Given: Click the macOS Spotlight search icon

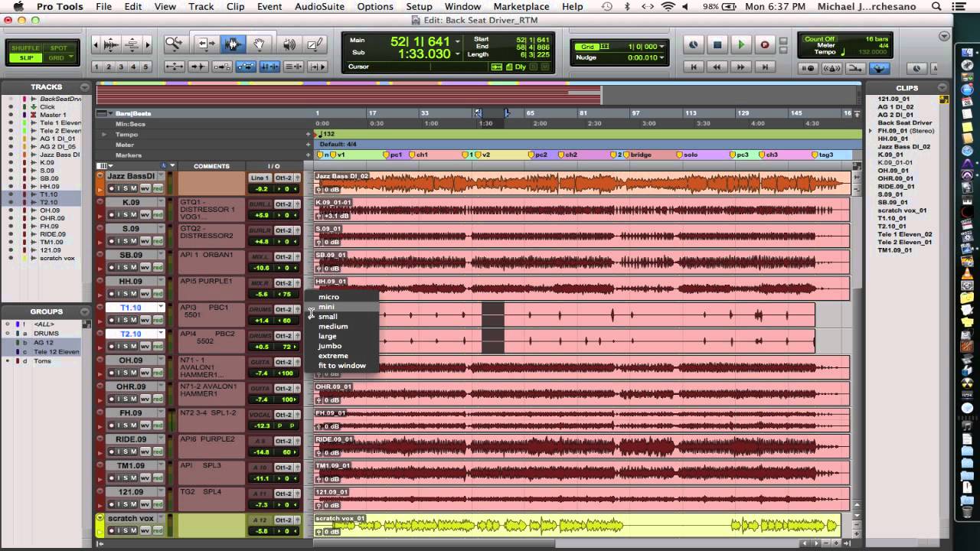Looking at the screenshot, I should click(937, 6).
